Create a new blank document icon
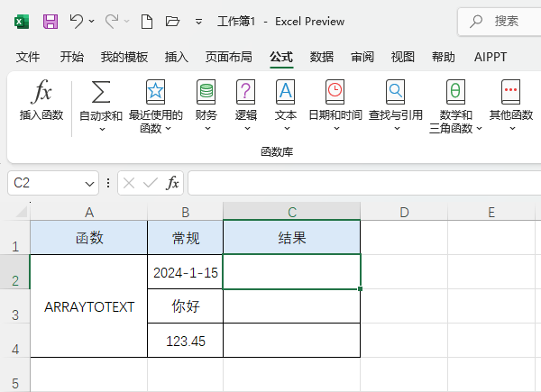The height and width of the screenshot is (392, 541). [147, 22]
